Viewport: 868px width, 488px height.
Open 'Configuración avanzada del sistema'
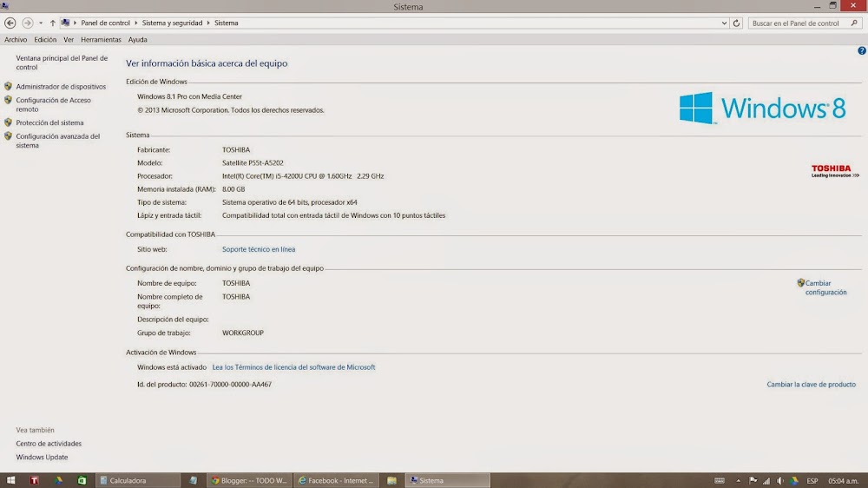[58, 141]
